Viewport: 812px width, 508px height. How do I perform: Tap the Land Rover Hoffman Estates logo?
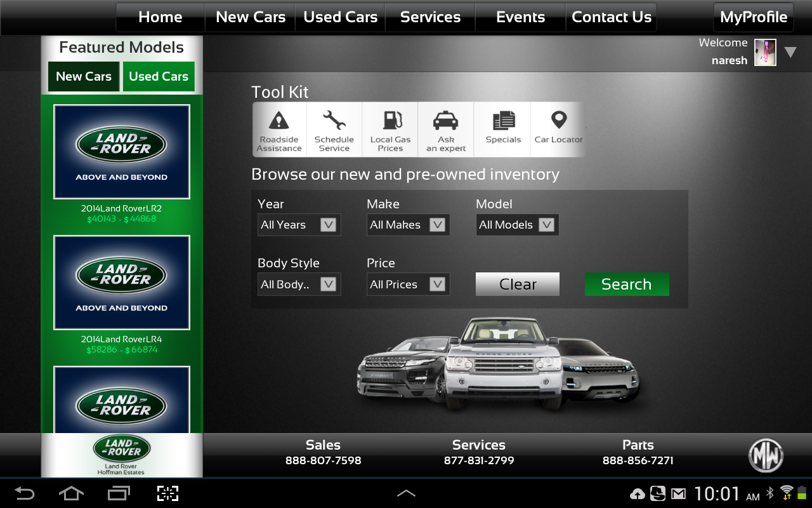point(122,455)
